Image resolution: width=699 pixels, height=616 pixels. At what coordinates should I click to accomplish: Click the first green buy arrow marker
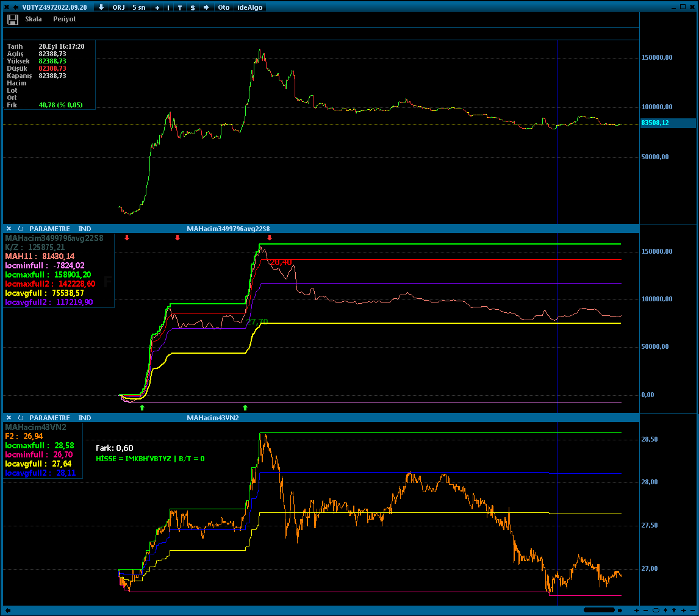click(x=142, y=407)
